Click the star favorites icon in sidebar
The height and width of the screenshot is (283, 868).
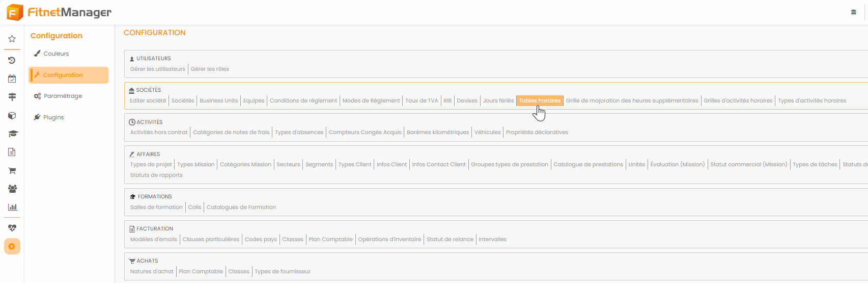coord(12,39)
